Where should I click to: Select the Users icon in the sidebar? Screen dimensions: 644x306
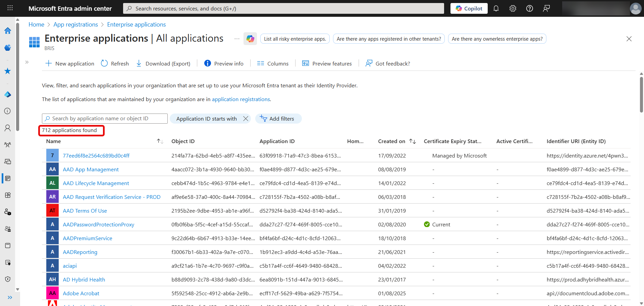tap(7, 128)
